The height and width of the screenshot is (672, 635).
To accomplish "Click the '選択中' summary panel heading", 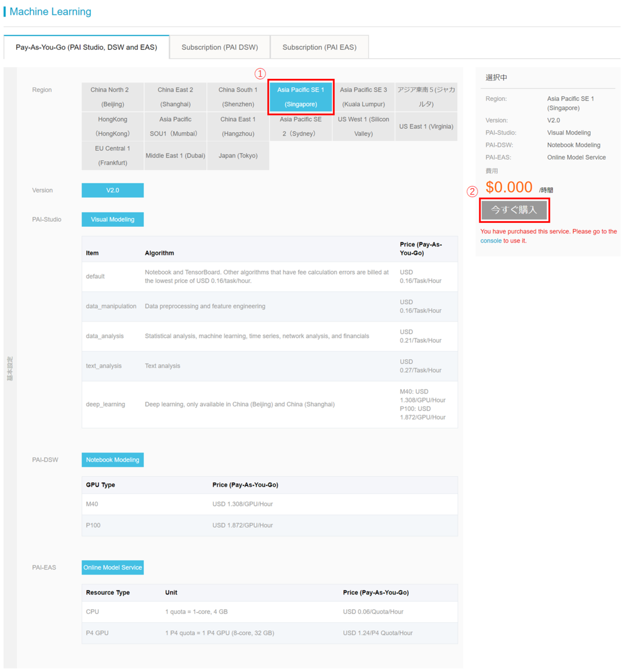I will click(x=496, y=77).
